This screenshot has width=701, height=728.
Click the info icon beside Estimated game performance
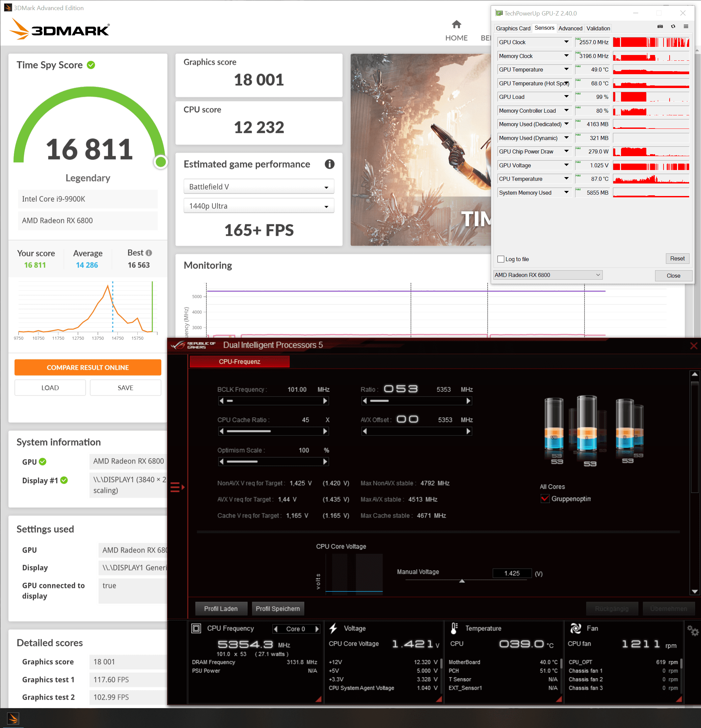click(329, 164)
